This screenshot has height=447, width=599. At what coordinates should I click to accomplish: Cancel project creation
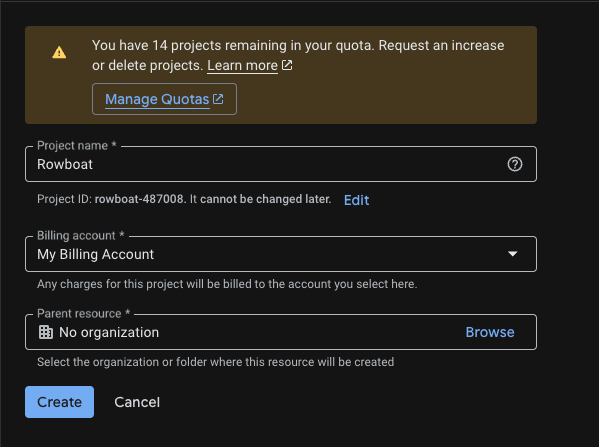137,402
